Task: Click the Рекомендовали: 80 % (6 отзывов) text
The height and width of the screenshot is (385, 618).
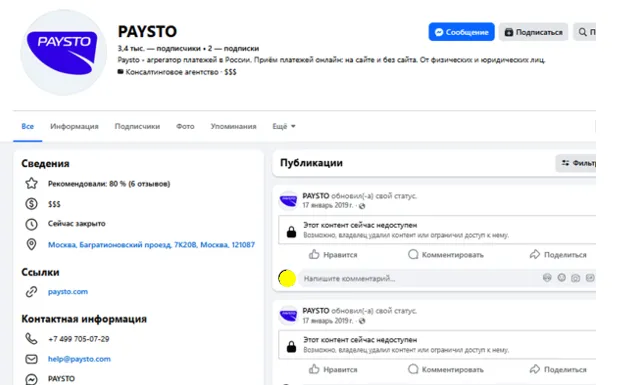Action: [109, 184]
